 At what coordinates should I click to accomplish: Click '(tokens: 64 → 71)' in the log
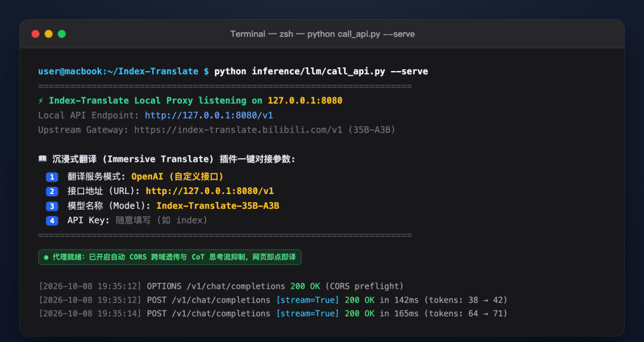[466, 313]
